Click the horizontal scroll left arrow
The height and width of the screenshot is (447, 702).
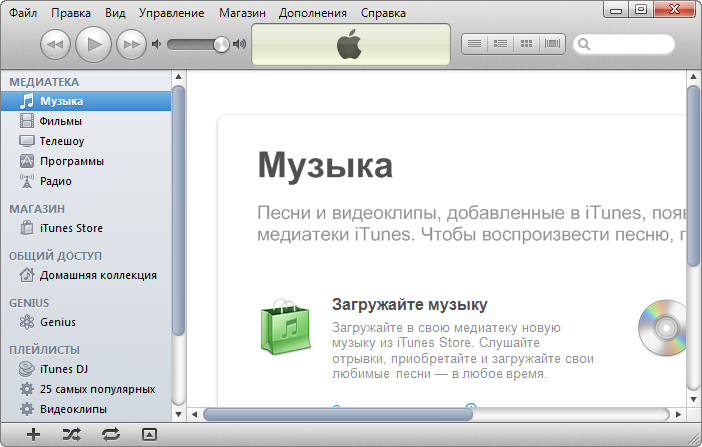click(194, 415)
